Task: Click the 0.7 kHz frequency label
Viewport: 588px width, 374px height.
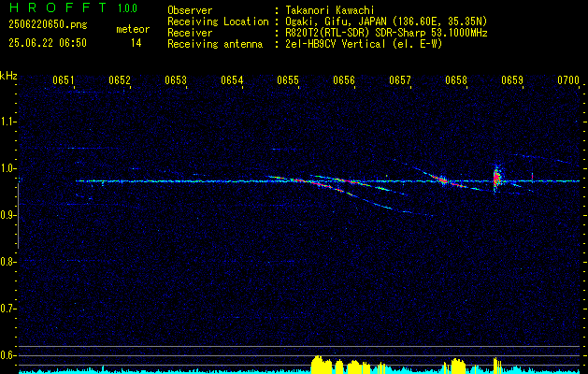Action: coord(8,309)
